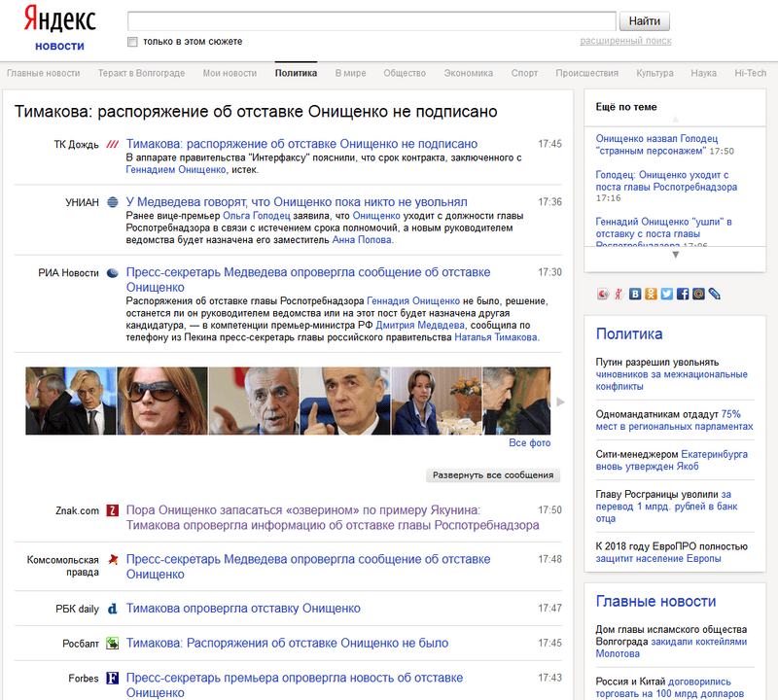This screenshot has height=700, width=778.
Task: Focus the news search input field
Action: [x=371, y=21]
